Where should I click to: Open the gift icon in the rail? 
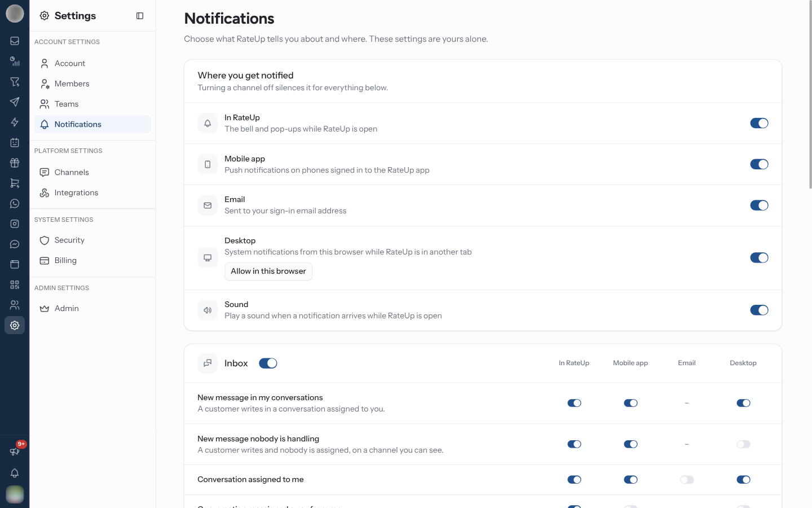click(15, 163)
